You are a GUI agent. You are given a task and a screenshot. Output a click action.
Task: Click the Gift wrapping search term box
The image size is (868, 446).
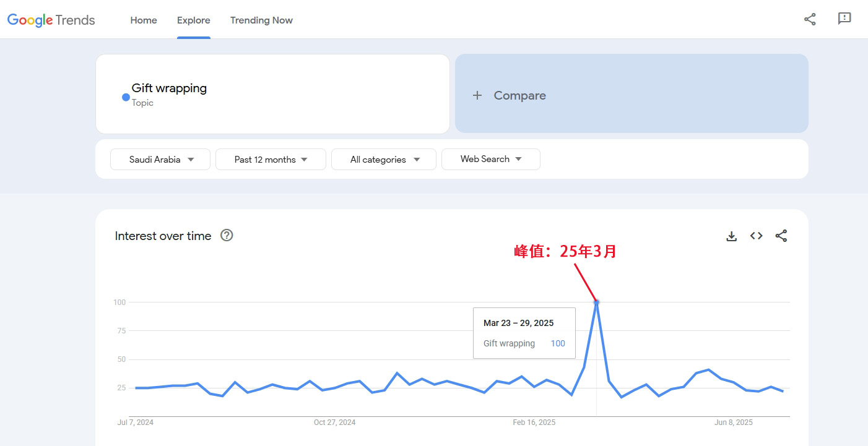point(272,94)
